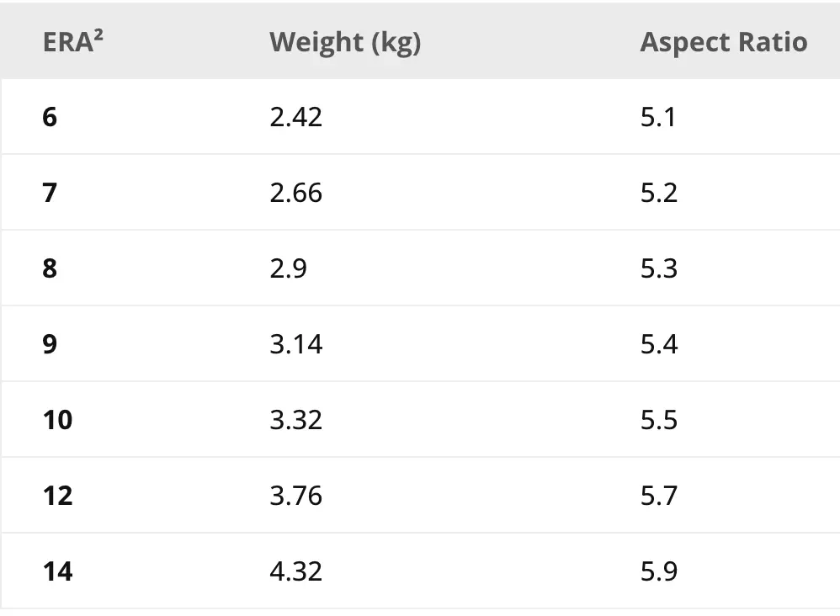Click the 3.32 weight value
This screenshot has width=840, height=616.
[295, 420]
